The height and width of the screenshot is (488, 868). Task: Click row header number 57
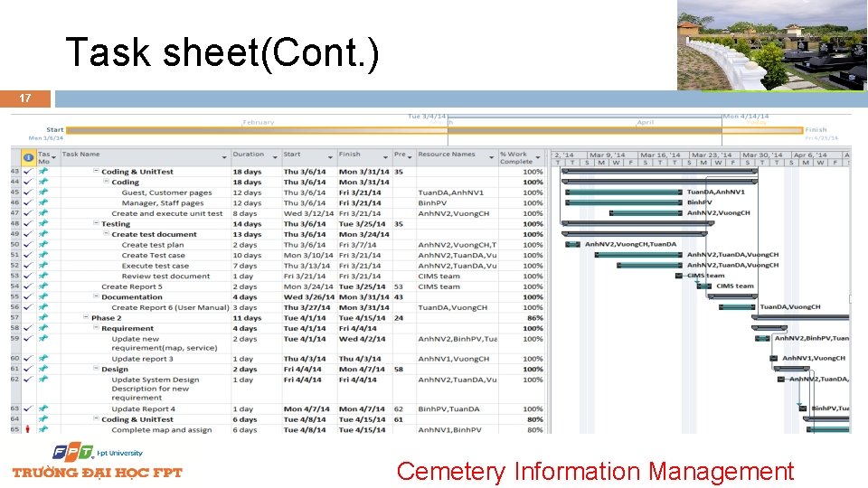coord(15,317)
